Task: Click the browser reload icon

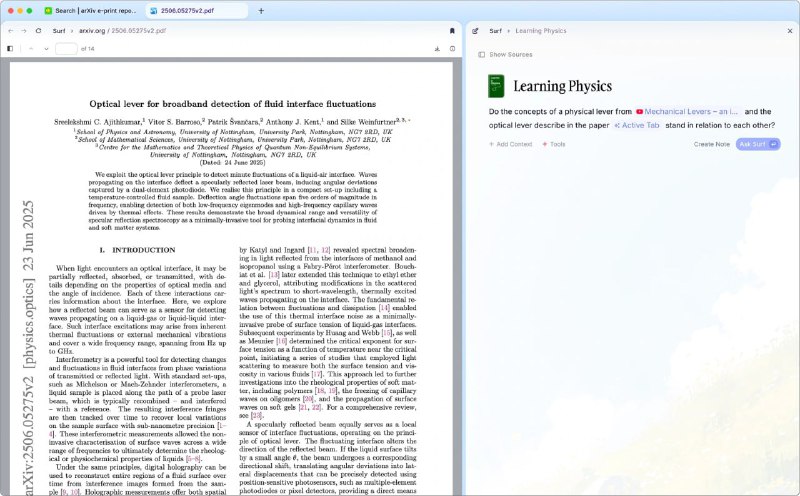Action: (37, 31)
